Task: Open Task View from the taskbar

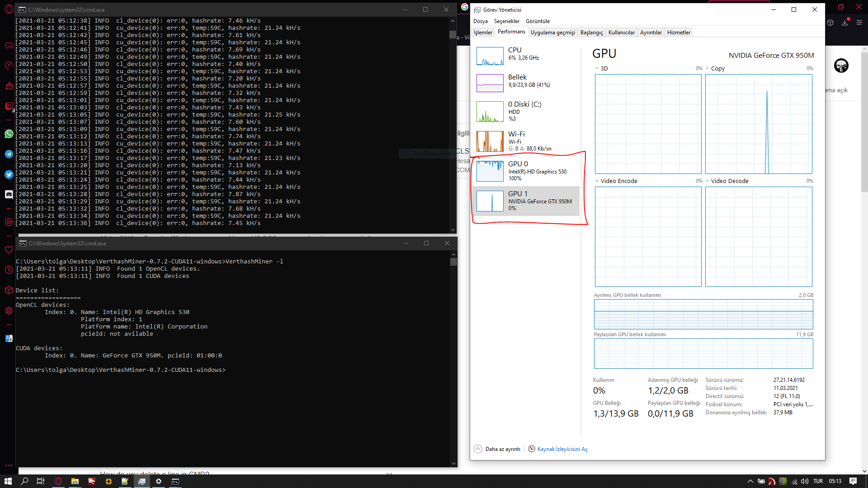Action: click(40, 481)
